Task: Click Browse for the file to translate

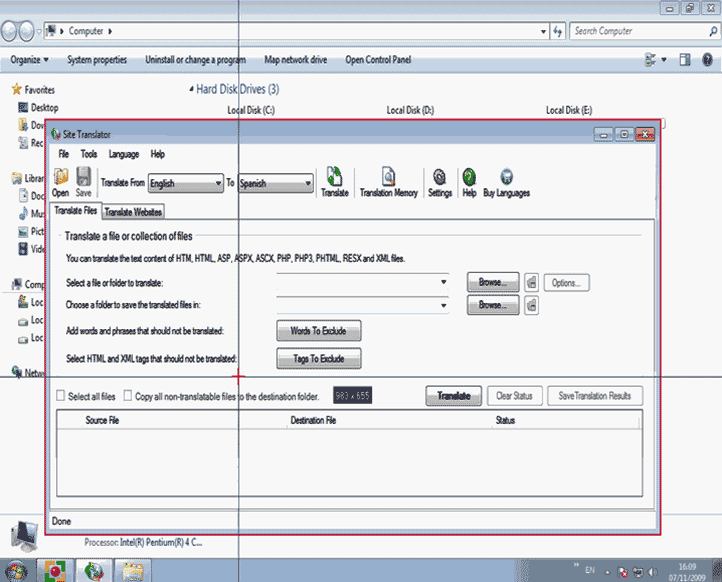Action: tap(493, 282)
